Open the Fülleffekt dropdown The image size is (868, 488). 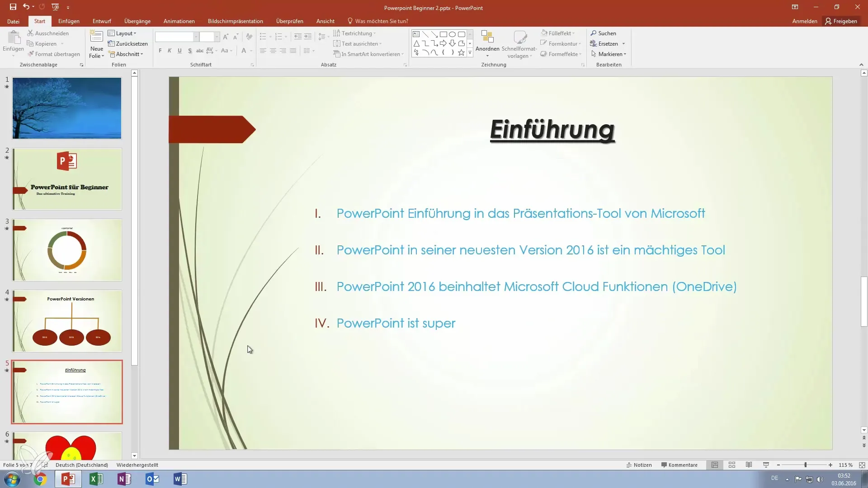coord(558,33)
